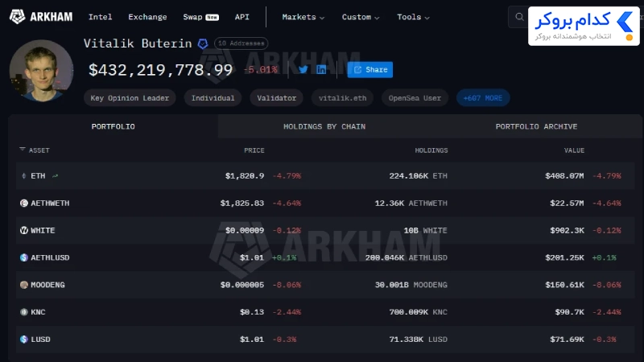644x362 pixels.
Task: Click the $71.69K LUSD value
Action: click(567, 339)
